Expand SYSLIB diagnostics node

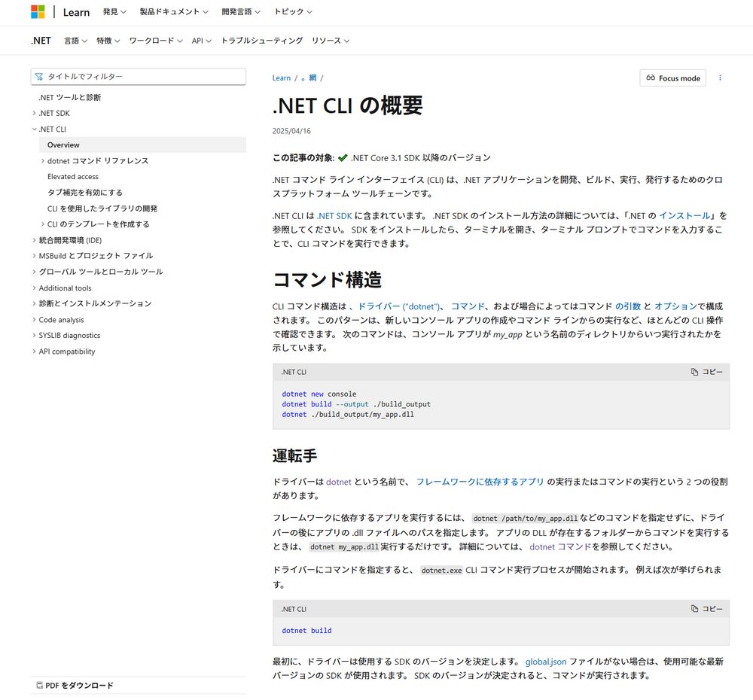[x=34, y=336]
